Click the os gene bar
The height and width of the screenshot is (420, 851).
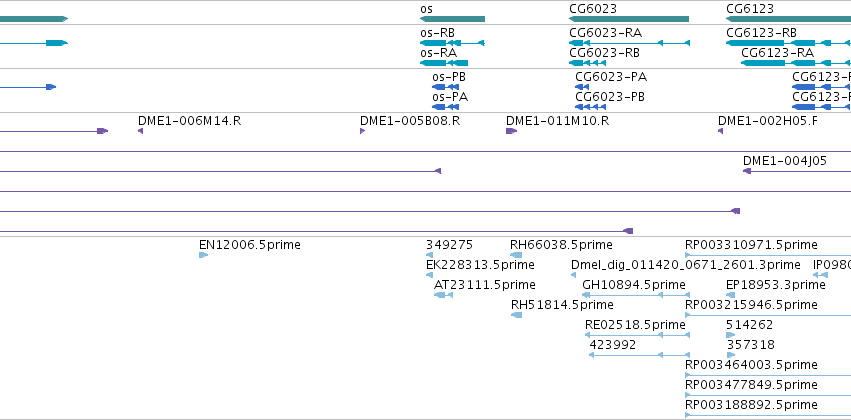[452, 19]
